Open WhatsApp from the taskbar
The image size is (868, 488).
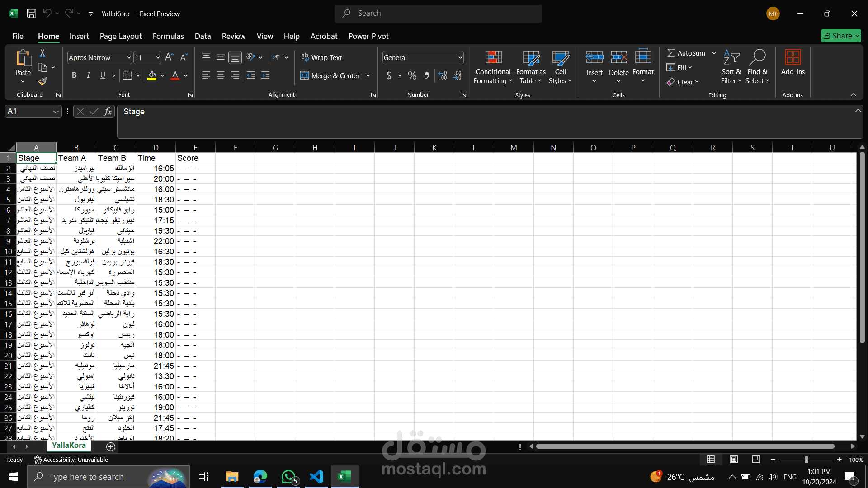(x=288, y=477)
